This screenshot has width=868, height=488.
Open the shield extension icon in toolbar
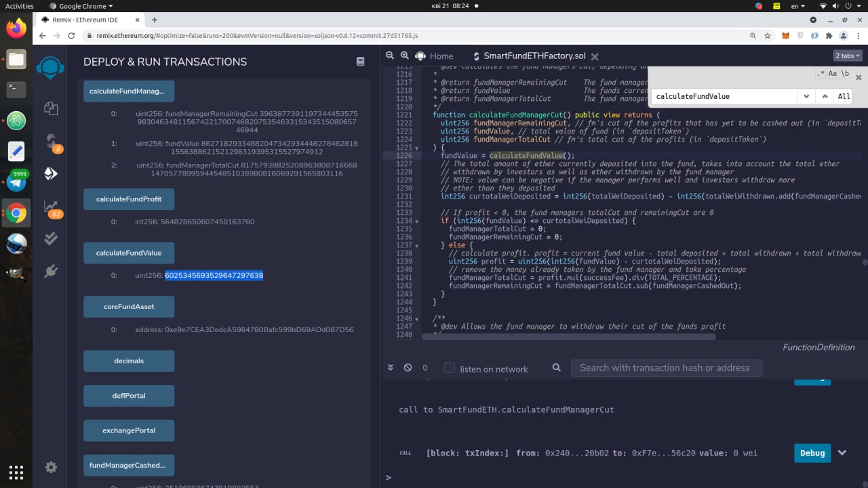[800, 35]
